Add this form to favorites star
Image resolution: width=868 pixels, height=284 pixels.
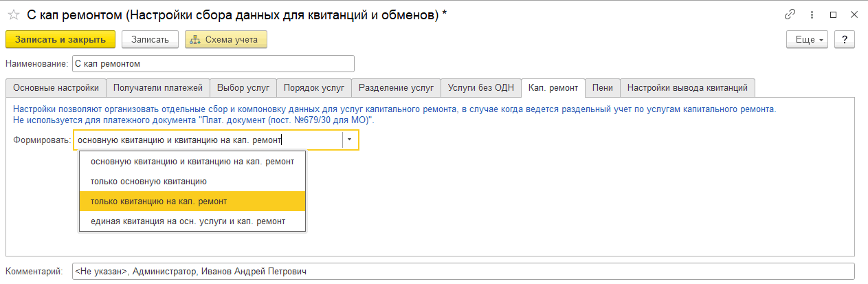coord(13,15)
